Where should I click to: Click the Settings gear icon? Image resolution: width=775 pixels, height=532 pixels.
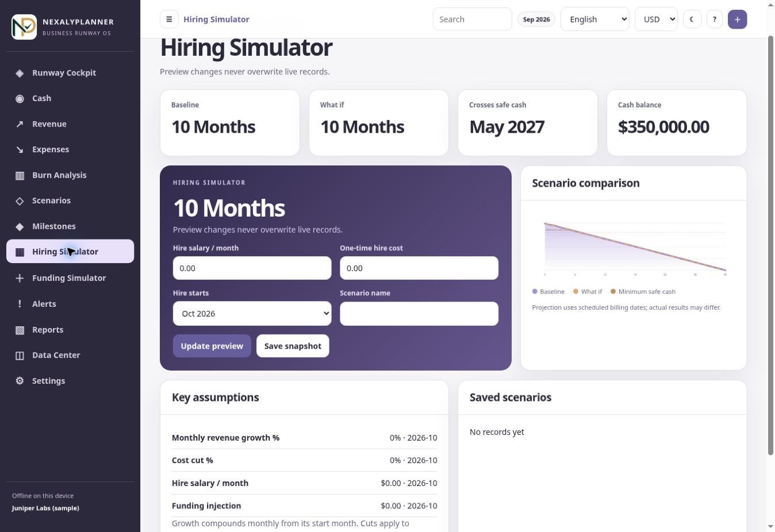pyautogui.click(x=20, y=381)
